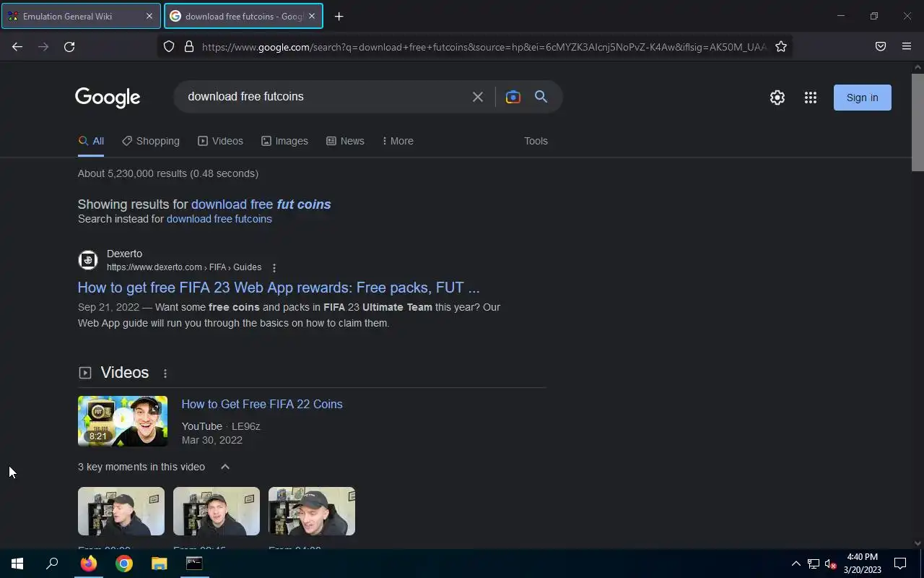The image size is (924, 578).
Task: Show hidden system tray icons chevron
Action: tap(796, 564)
